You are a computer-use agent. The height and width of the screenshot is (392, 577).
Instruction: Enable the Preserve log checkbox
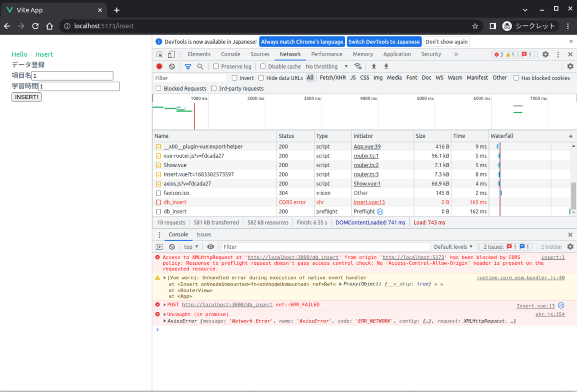pyautogui.click(x=216, y=67)
